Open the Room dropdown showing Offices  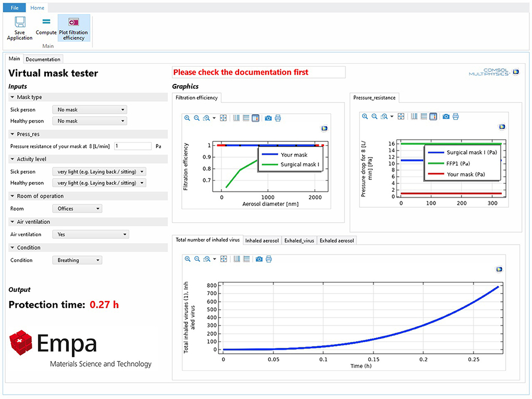(x=77, y=209)
